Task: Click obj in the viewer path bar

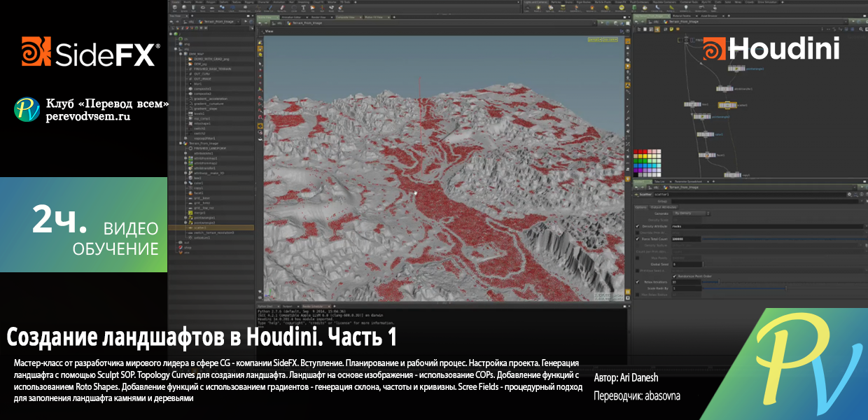Action: [x=279, y=23]
